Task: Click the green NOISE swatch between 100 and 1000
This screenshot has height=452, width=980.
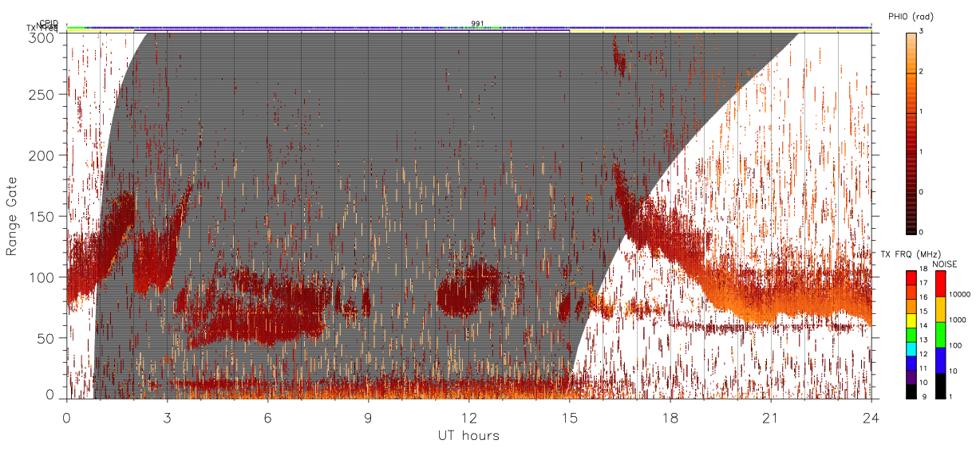Action: point(941,335)
